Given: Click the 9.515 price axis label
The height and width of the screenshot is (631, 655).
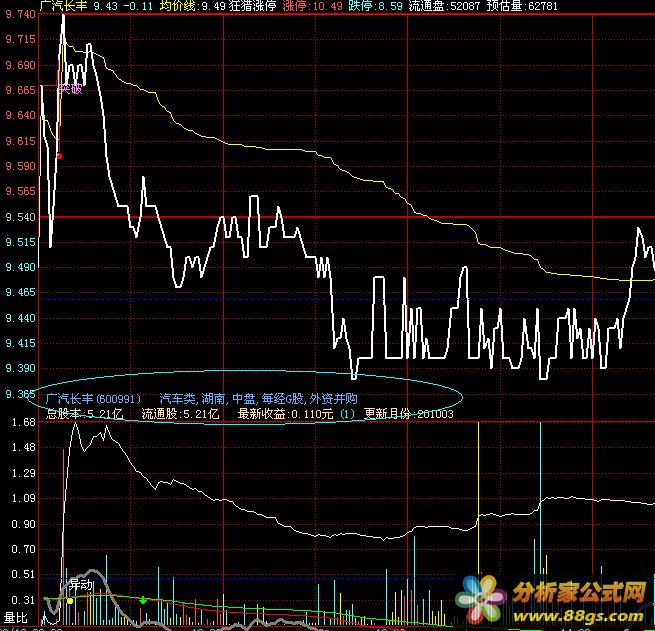Looking at the screenshot, I should [x=21, y=242].
